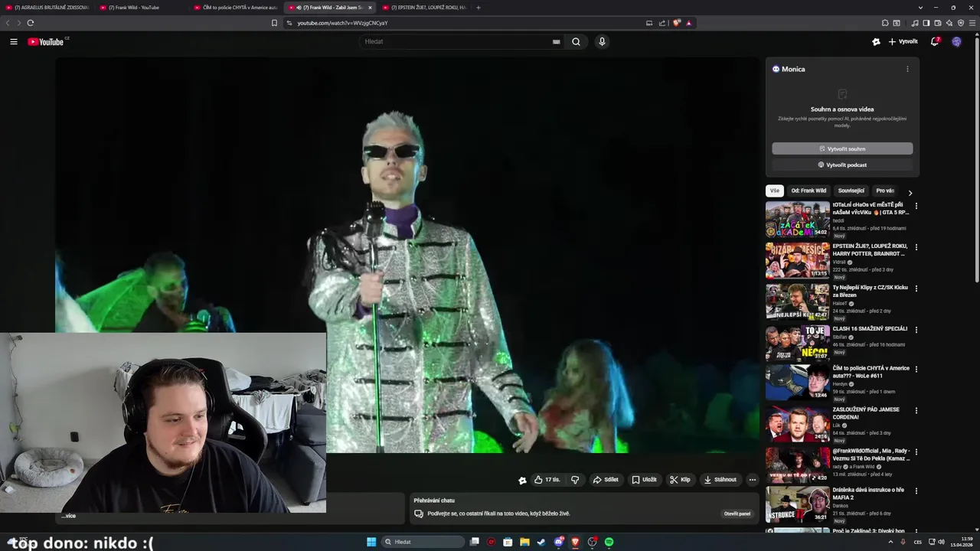The width and height of the screenshot is (980, 551).
Task: Open options for tOTaLní cHaOs video
Action: point(916,206)
